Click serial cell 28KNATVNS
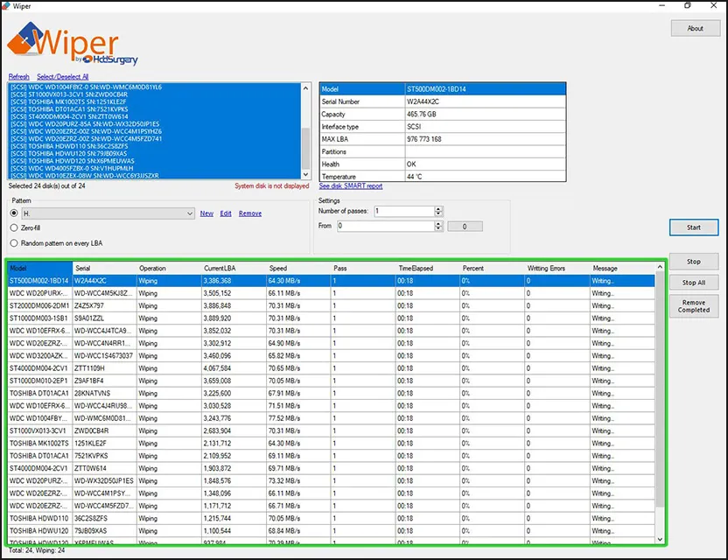This screenshot has height=560, width=728. point(104,394)
